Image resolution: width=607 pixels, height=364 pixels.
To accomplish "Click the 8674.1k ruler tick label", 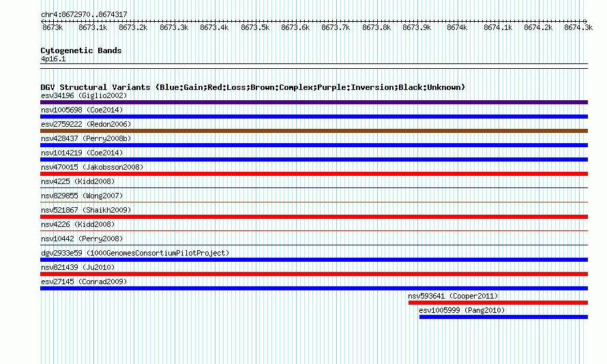I will click(498, 27).
